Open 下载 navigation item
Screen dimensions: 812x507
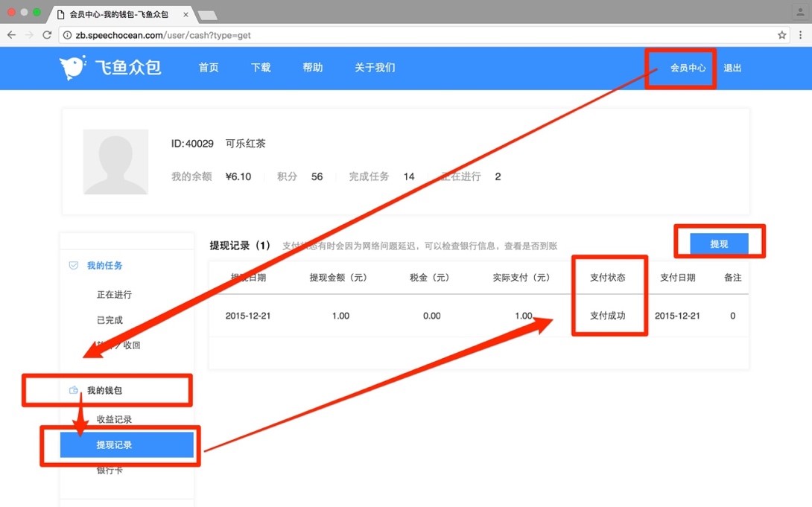click(261, 68)
